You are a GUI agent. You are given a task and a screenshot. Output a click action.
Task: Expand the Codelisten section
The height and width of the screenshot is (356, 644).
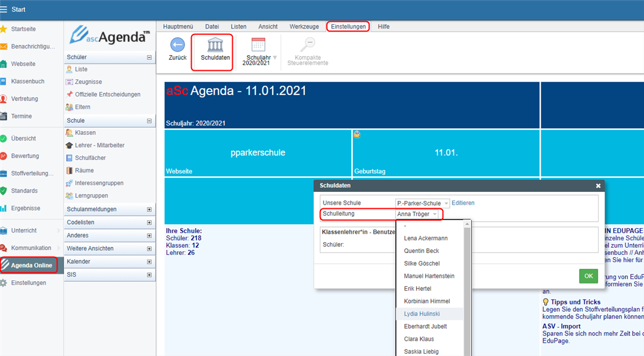tap(149, 223)
